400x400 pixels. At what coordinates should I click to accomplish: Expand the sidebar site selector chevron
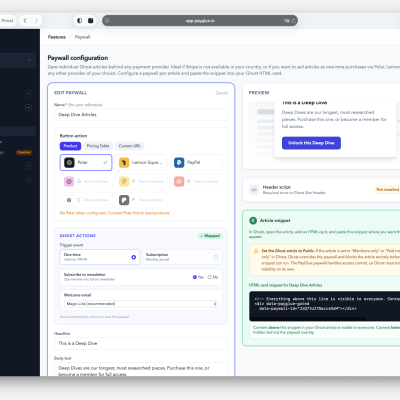29,60
